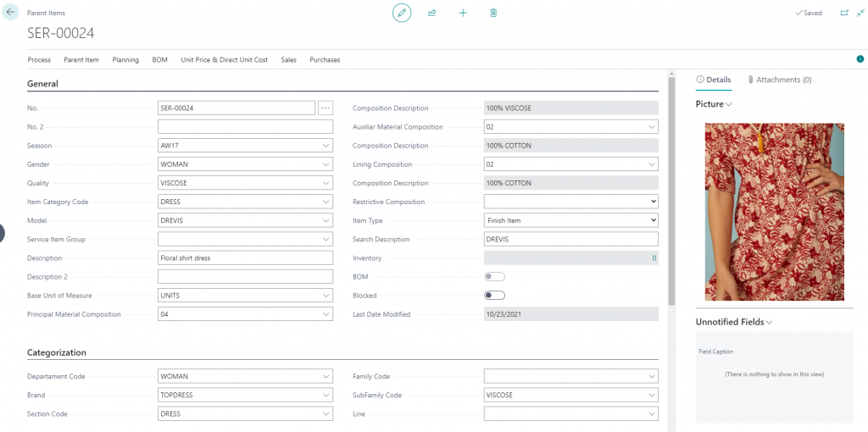Open the Section Code dropdown
868x432 pixels.
(x=325, y=413)
